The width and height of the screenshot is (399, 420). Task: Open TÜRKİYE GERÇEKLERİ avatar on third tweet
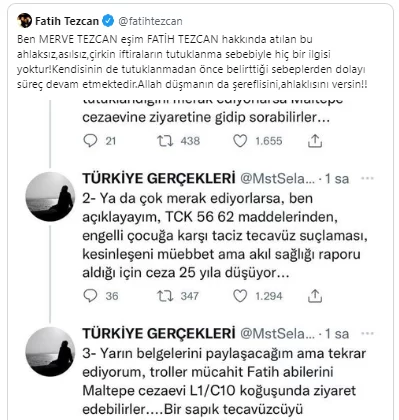point(50,352)
